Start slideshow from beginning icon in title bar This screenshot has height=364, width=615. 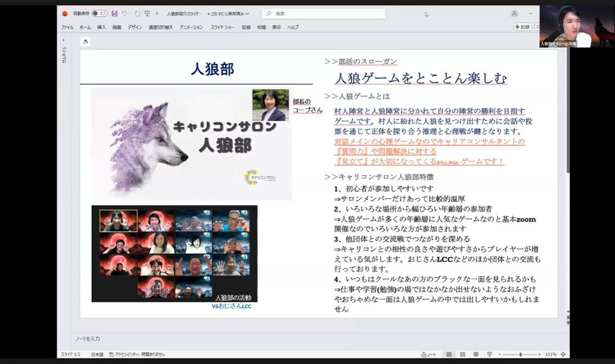click(x=147, y=14)
